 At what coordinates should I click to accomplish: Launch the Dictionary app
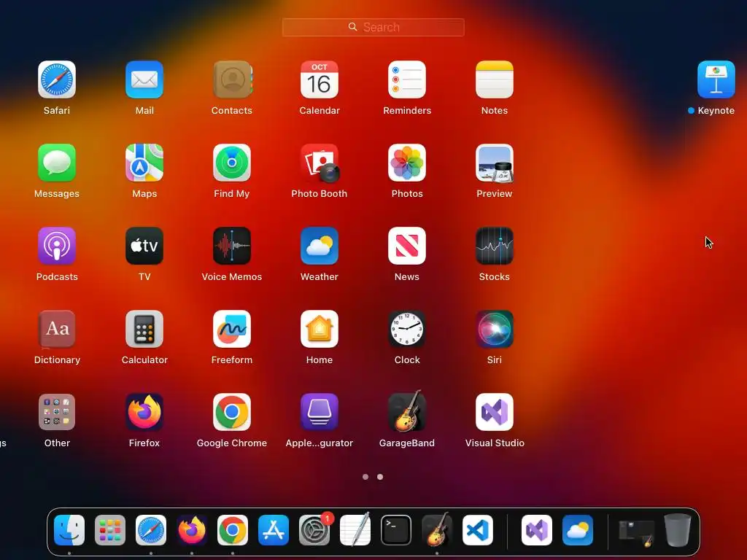(57, 329)
